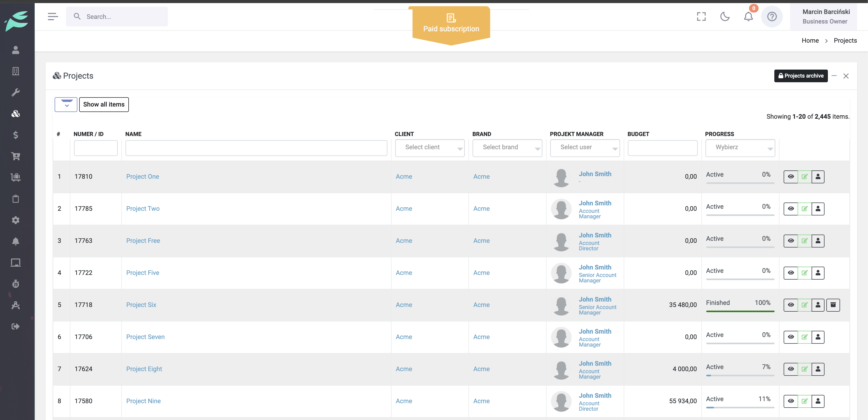Screen dimensions: 868x420
Task: Open the settings gear icon in sidebar
Action: pyautogui.click(x=16, y=220)
